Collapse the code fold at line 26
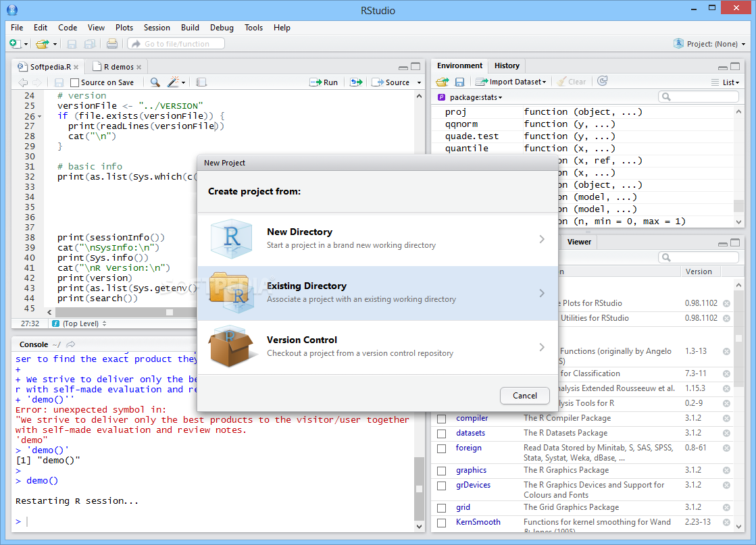This screenshot has height=545, width=756. tap(40, 117)
